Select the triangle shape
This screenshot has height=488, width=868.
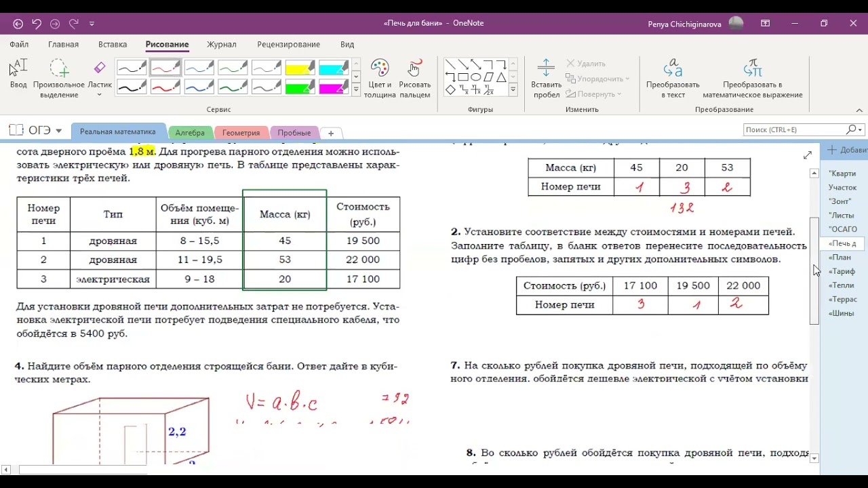pos(502,77)
